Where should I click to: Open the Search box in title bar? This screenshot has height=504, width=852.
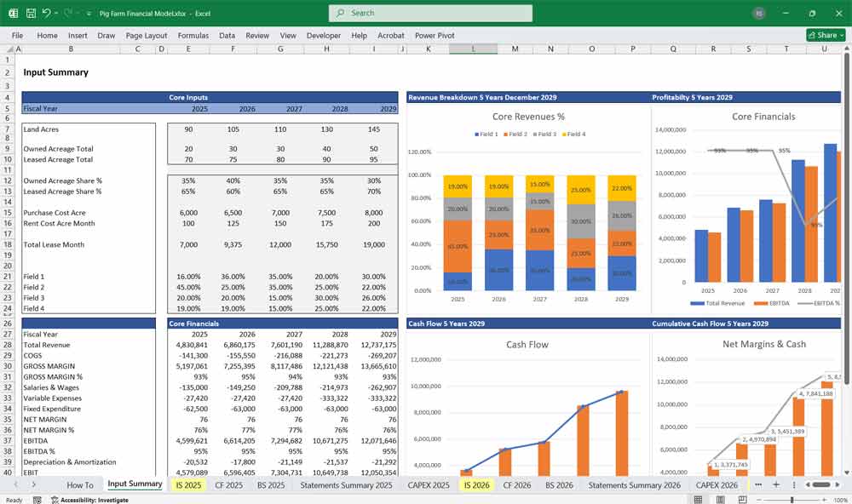tap(429, 13)
